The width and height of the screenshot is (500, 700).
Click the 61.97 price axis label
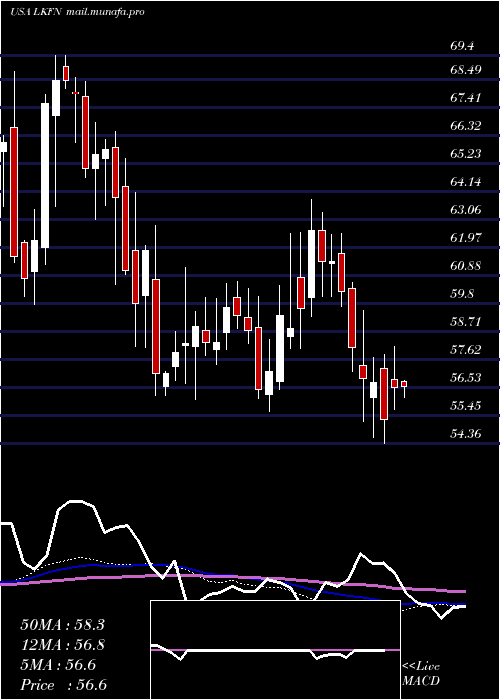coord(466,238)
